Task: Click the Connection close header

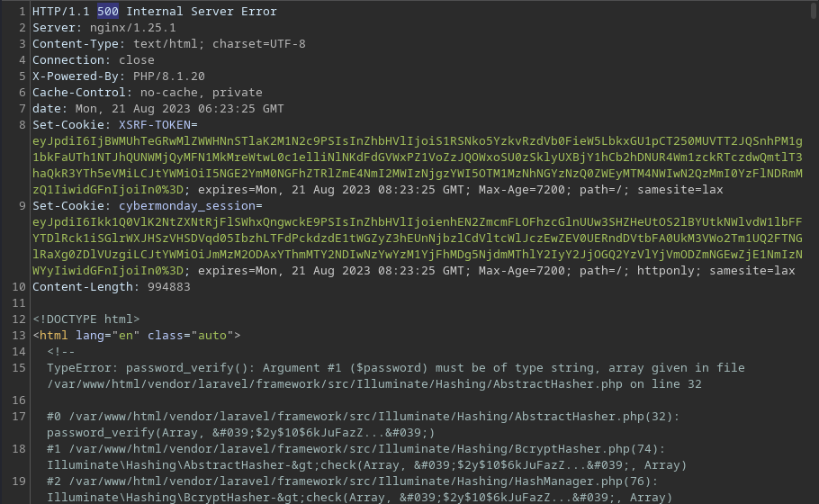Action: 94,60
